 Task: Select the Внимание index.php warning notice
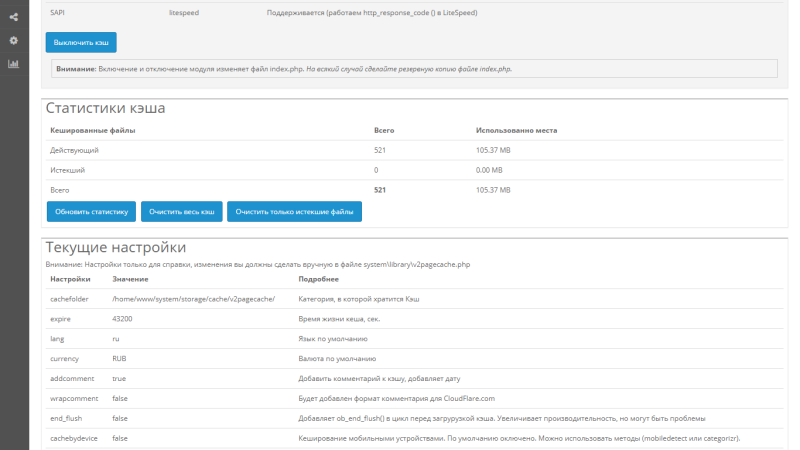[x=414, y=69]
